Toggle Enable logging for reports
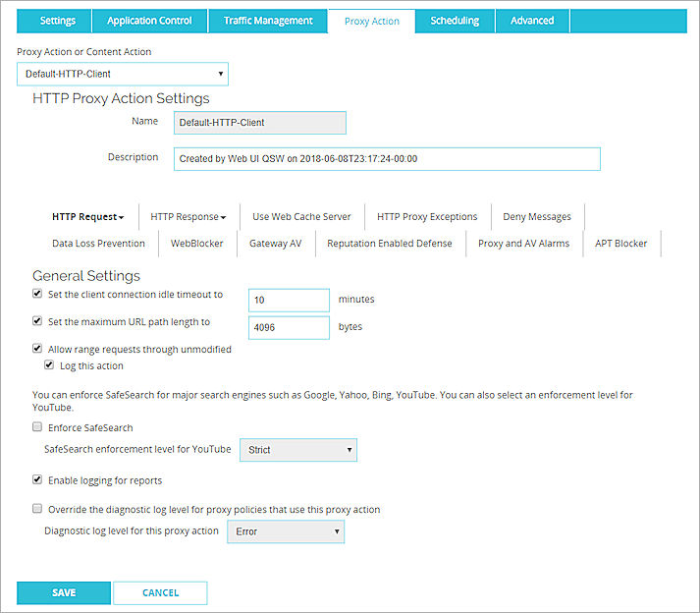Screen dimensions: 700x613 (37, 479)
